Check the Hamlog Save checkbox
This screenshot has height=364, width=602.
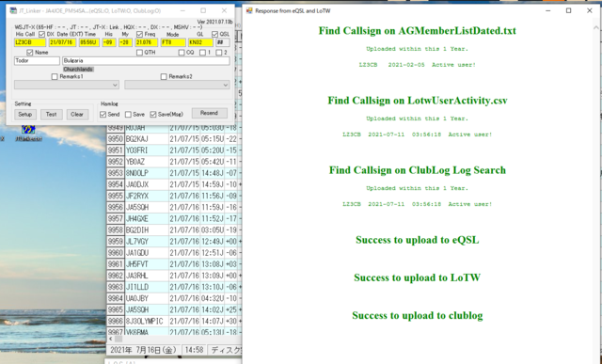click(x=128, y=115)
